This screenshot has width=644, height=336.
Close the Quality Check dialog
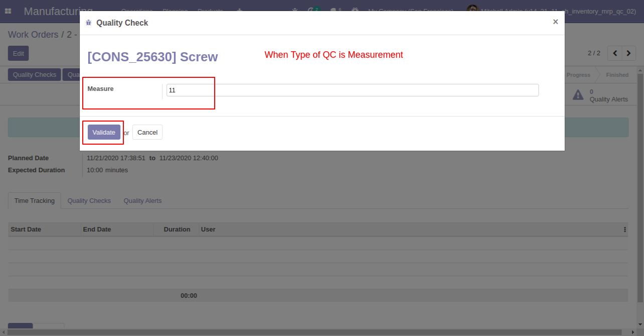point(555,22)
